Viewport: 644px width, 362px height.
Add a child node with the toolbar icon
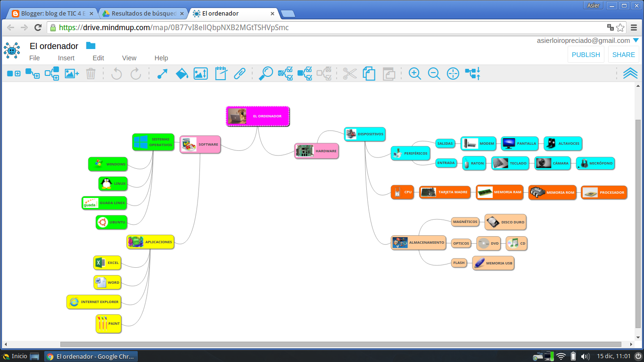[x=32, y=74]
